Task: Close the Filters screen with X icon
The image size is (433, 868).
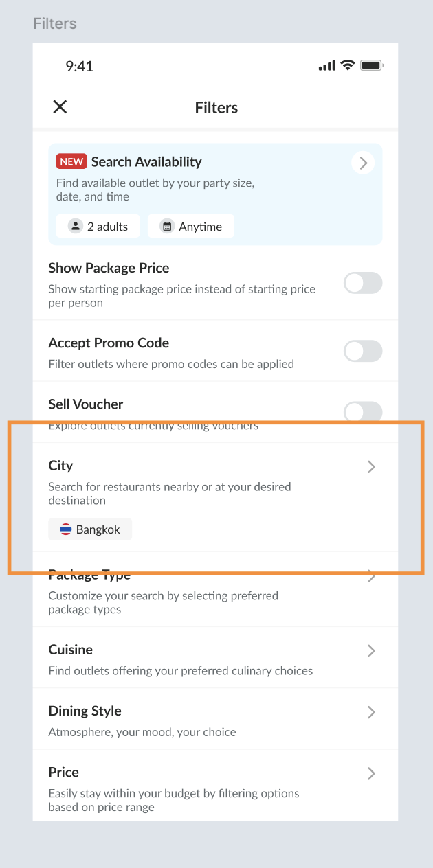Action: [60, 107]
